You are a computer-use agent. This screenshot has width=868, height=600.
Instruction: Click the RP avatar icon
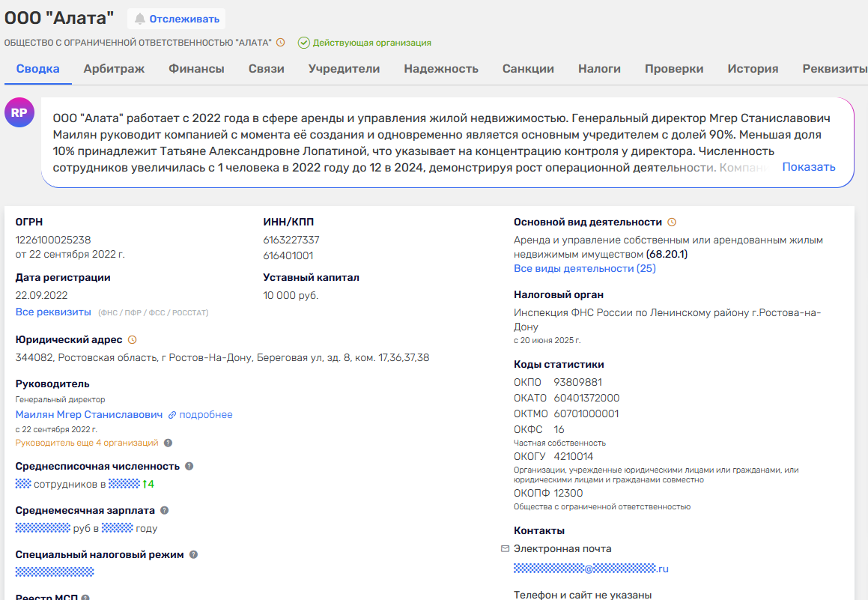(19, 112)
